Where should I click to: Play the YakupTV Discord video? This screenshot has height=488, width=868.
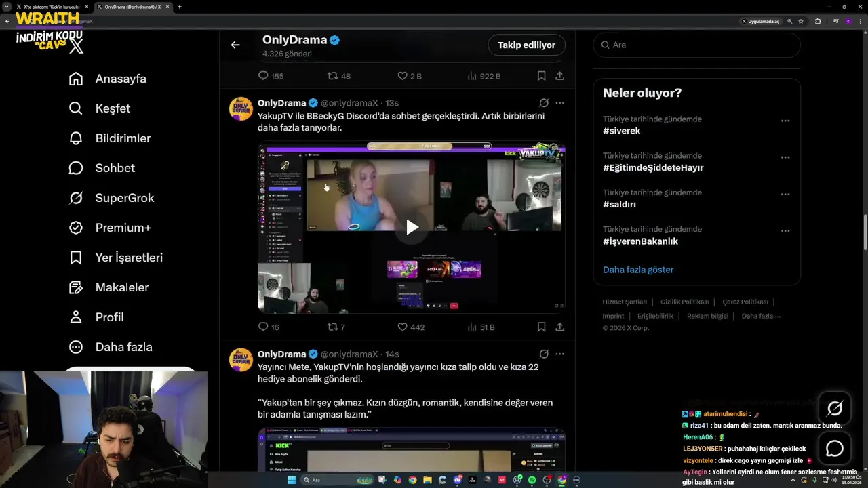pyautogui.click(x=412, y=227)
